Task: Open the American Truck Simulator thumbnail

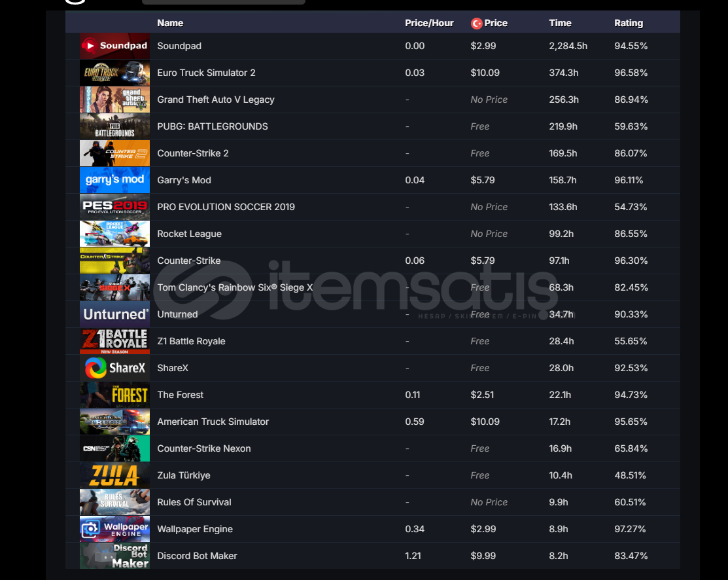Action: click(114, 422)
